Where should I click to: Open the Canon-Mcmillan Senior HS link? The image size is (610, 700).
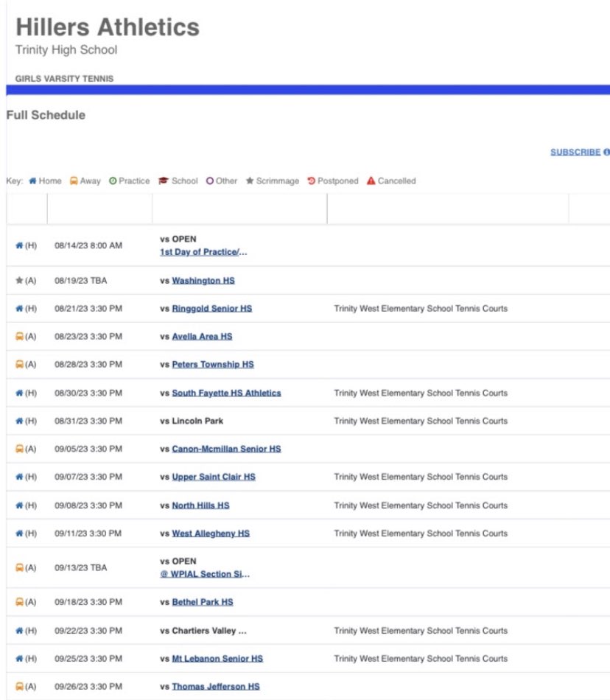click(x=227, y=449)
